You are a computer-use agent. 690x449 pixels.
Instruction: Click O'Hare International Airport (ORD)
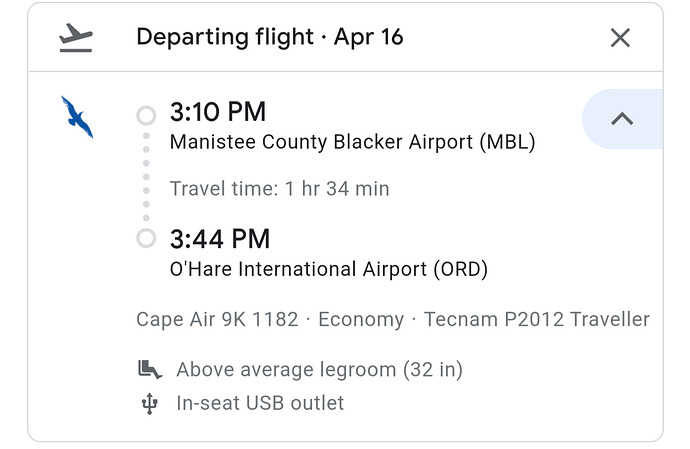329,269
